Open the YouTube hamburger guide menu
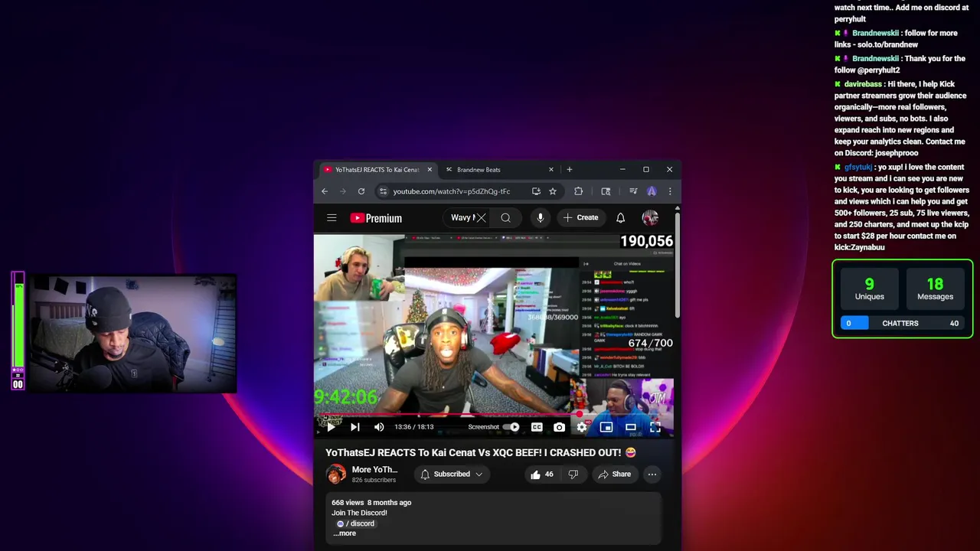 [332, 218]
